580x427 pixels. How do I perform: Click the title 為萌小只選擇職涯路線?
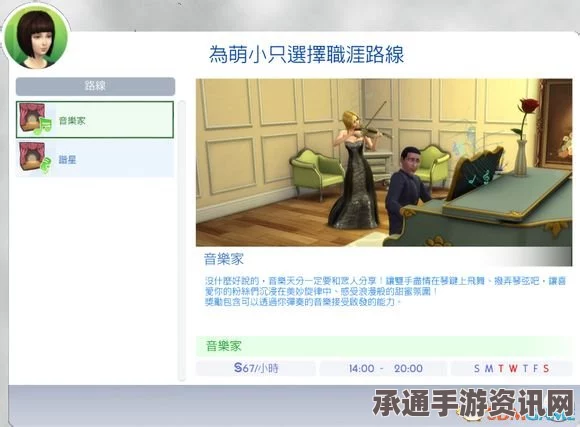point(306,55)
